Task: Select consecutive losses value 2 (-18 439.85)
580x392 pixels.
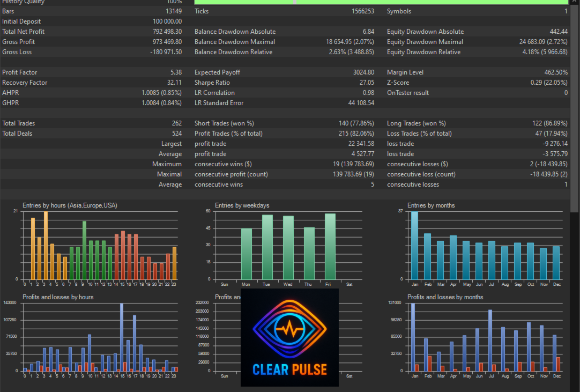Action: (549, 164)
